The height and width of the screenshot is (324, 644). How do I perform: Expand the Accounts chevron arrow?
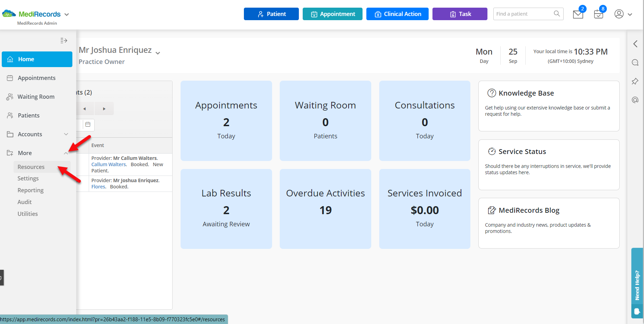66,134
